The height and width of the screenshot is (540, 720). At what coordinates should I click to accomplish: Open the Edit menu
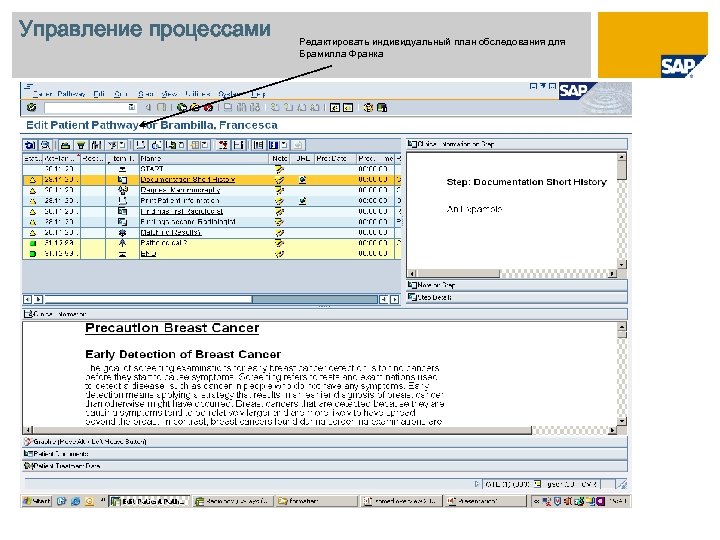point(99,94)
